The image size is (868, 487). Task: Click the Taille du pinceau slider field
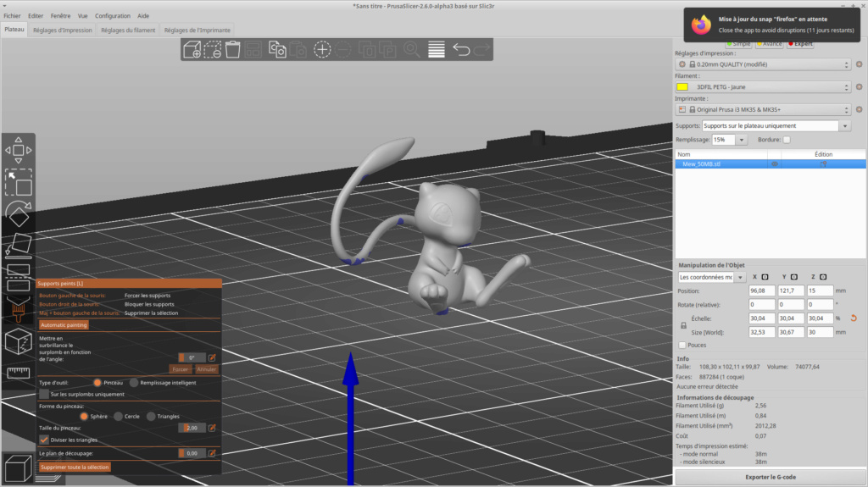coord(192,428)
